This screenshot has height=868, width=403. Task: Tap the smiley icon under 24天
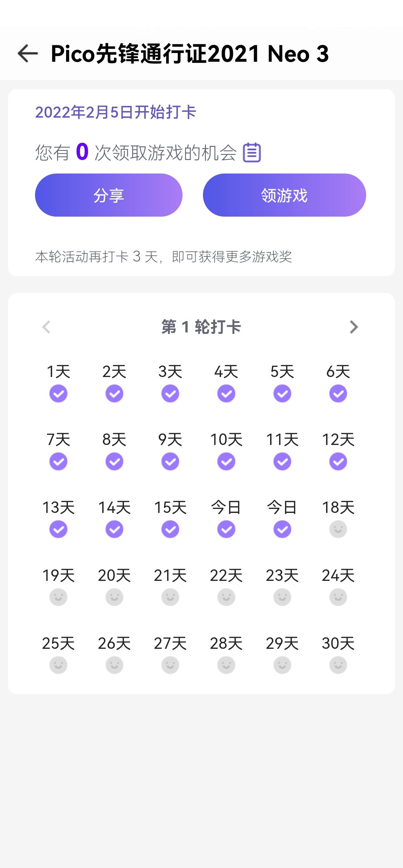point(338,597)
